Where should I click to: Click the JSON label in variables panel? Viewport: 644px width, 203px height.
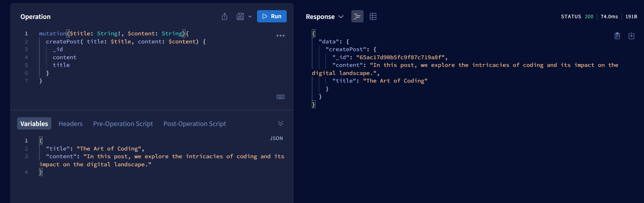[x=276, y=138]
